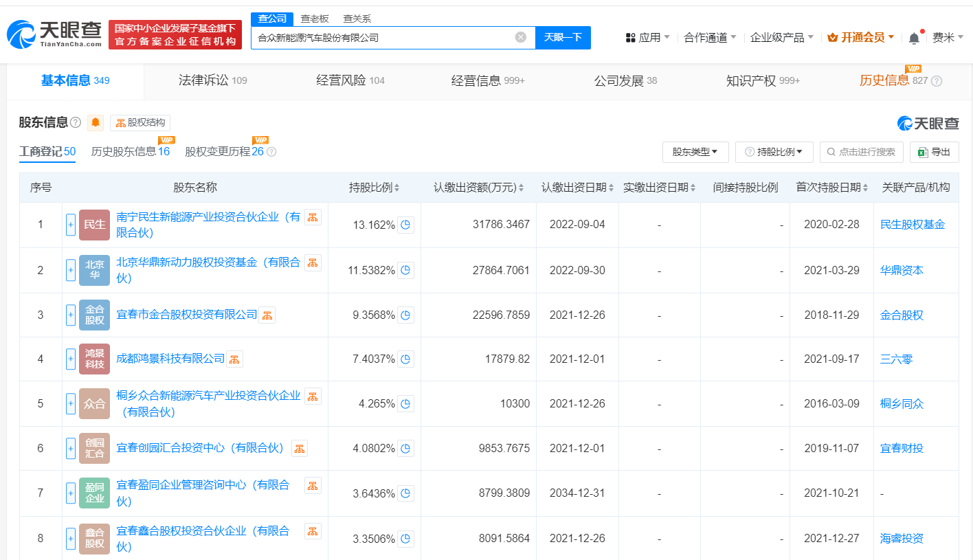The height and width of the screenshot is (560, 973).
Task: Click the help icon next to 股东信息
Action: coord(76,122)
